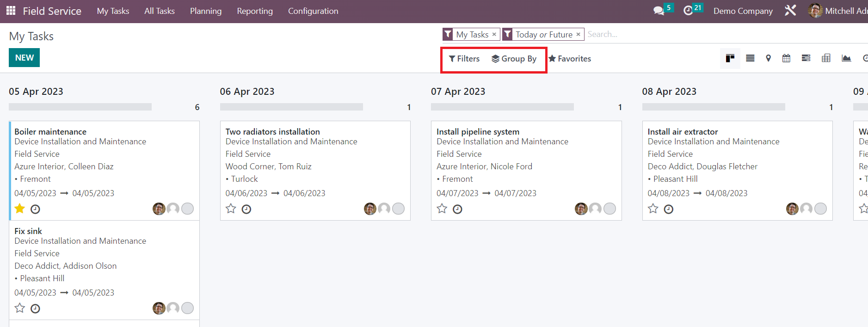Viewport: 868px width, 327px height.
Task: Click progress bar of 06 Apr 2023 column
Action: coord(291,107)
